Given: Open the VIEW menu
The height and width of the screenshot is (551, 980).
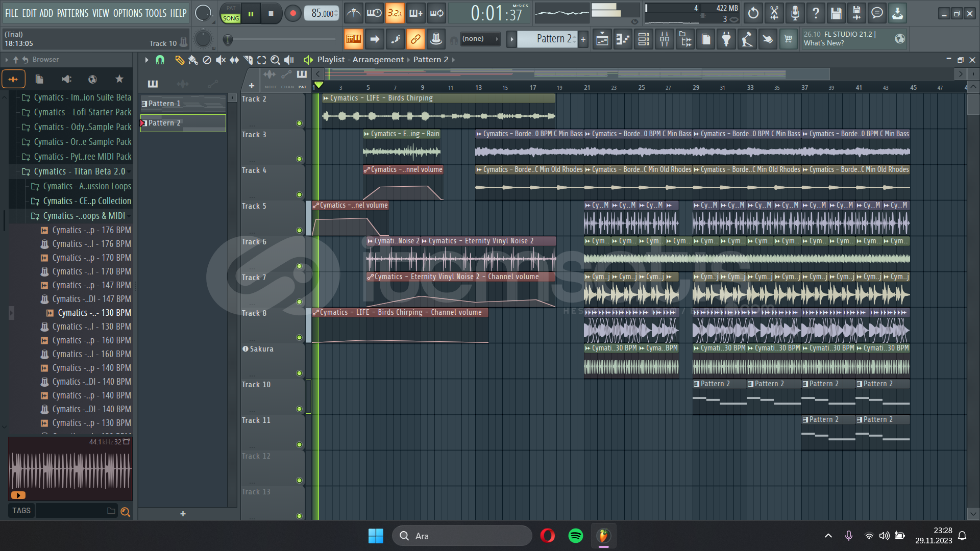Looking at the screenshot, I should (x=101, y=13).
